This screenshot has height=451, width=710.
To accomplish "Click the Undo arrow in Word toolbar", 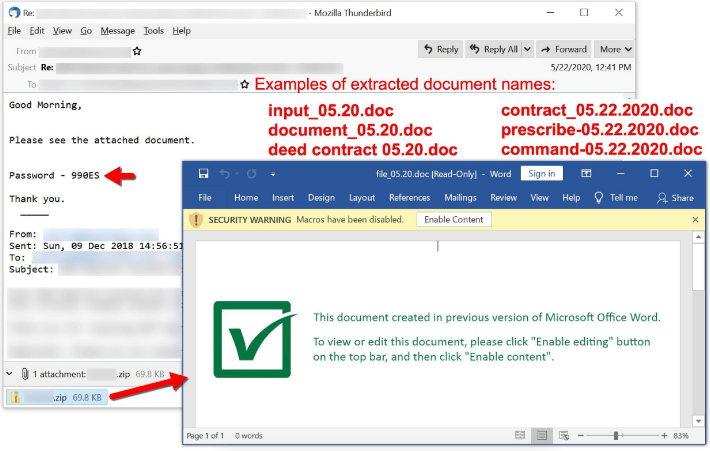I will click(225, 174).
